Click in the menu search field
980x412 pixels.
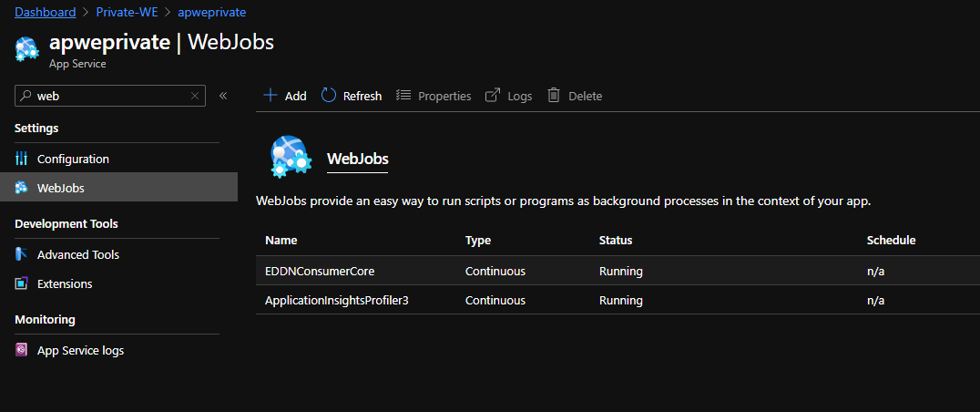tap(109, 95)
